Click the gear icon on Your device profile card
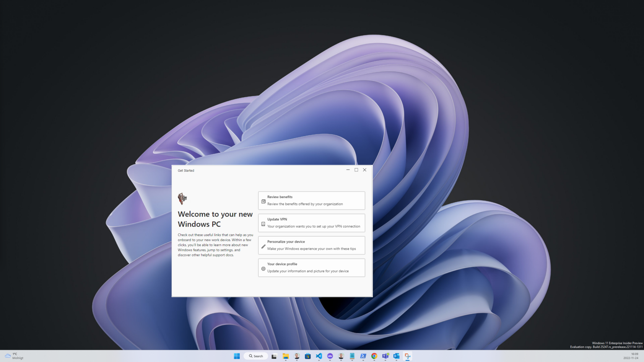 tap(263, 269)
